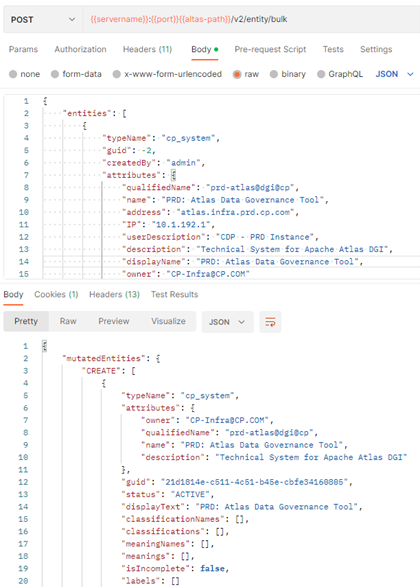Open the request Headers (11) tab

coord(147,49)
